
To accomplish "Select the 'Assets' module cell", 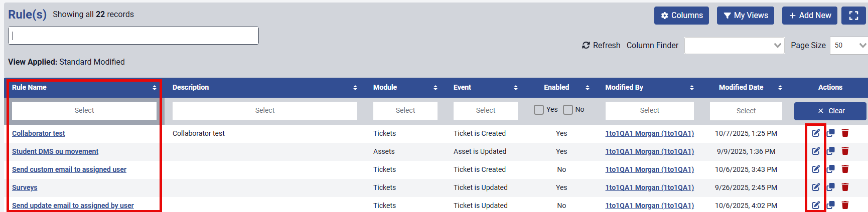I will [x=384, y=151].
